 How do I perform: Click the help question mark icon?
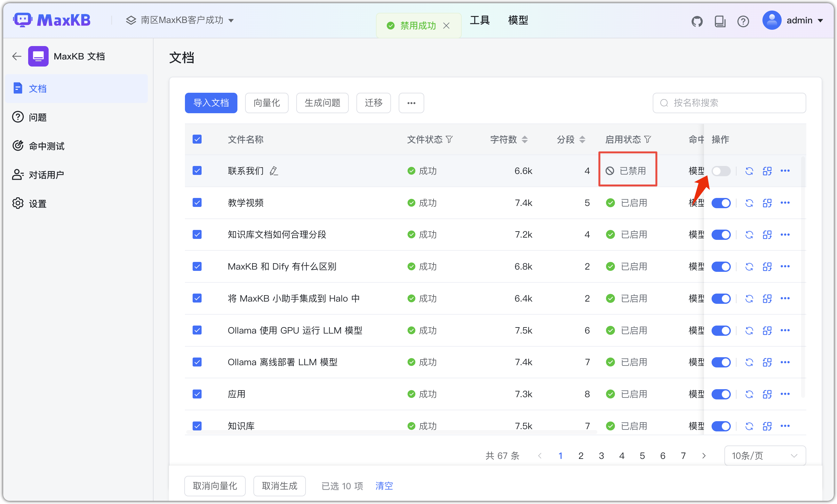click(x=743, y=21)
